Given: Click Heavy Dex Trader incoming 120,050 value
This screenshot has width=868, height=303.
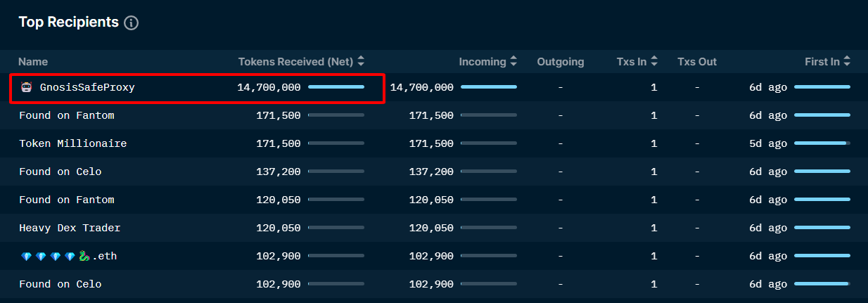Looking at the screenshot, I should (431, 228).
